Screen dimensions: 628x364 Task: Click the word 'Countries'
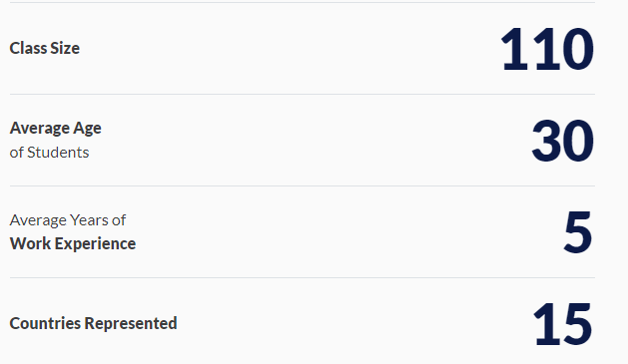point(45,323)
